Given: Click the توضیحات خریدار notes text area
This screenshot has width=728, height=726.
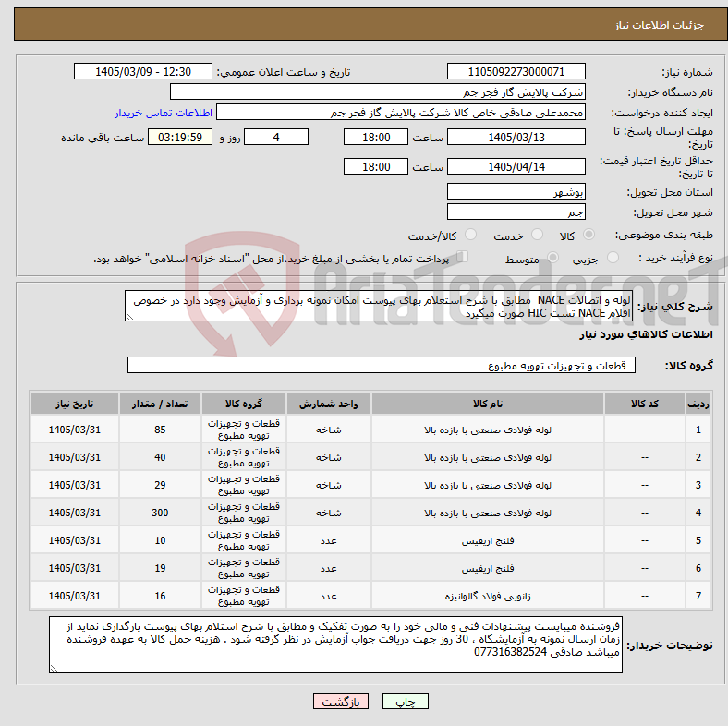Looking at the screenshot, I should pyautogui.click(x=335, y=645).
